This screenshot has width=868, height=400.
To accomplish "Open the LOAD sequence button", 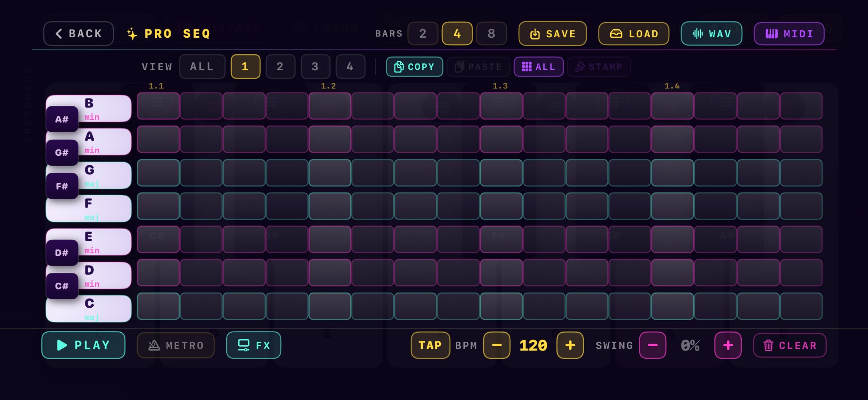I will pos(634,33).
